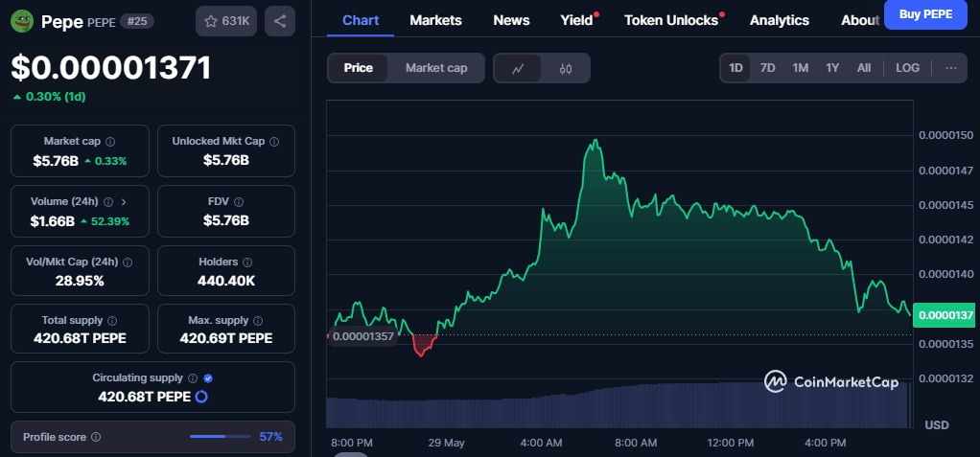Click the $1.66B volume value
The image size is (980, 457).
point(53,221)
